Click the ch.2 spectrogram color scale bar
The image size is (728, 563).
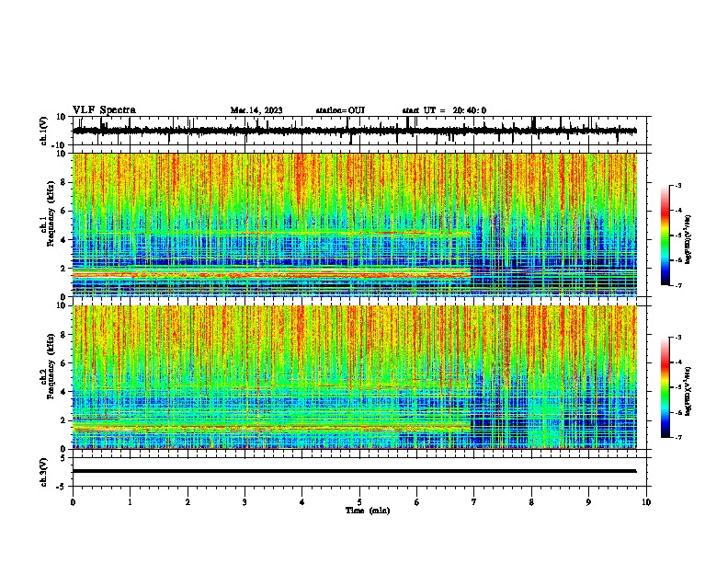point(665,387)
